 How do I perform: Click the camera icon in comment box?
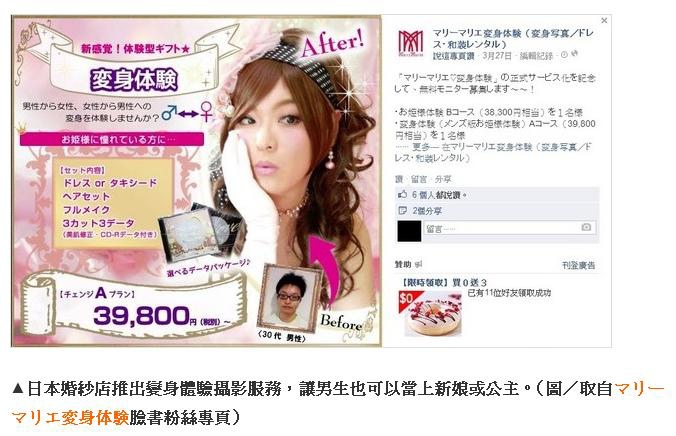586,227
